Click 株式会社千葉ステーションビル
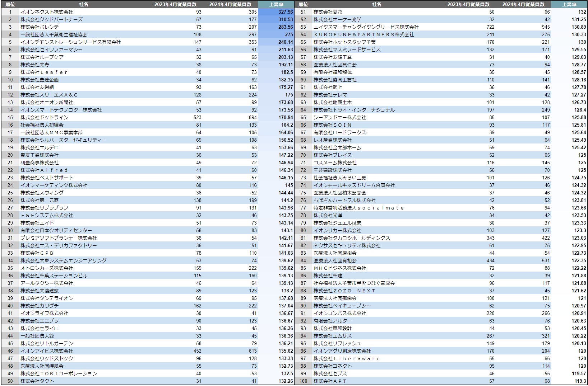Screen dimensions: 588x386 click(x=54, y=276)
